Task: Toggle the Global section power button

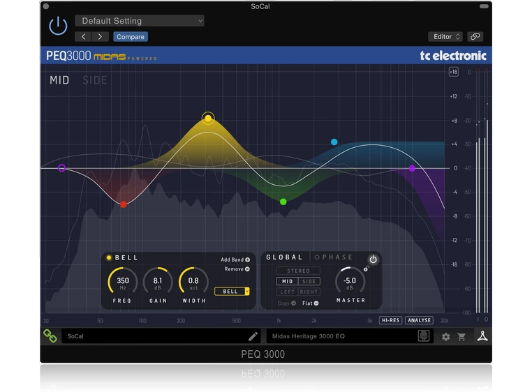Action: click(x=373, y=259)
